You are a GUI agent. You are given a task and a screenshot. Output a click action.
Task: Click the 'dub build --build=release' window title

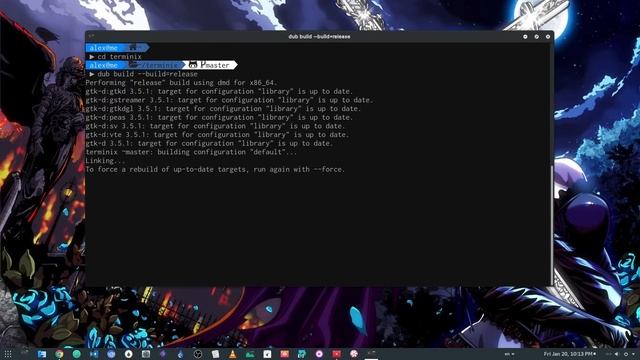pos(319,36)
